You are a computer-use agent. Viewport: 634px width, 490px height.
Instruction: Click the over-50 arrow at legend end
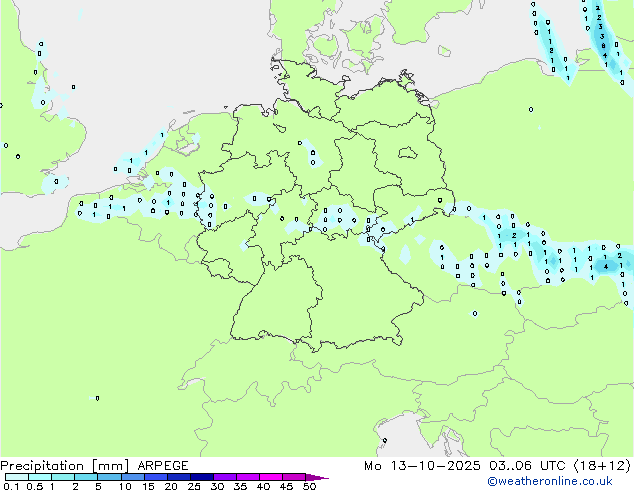(317, 477)
